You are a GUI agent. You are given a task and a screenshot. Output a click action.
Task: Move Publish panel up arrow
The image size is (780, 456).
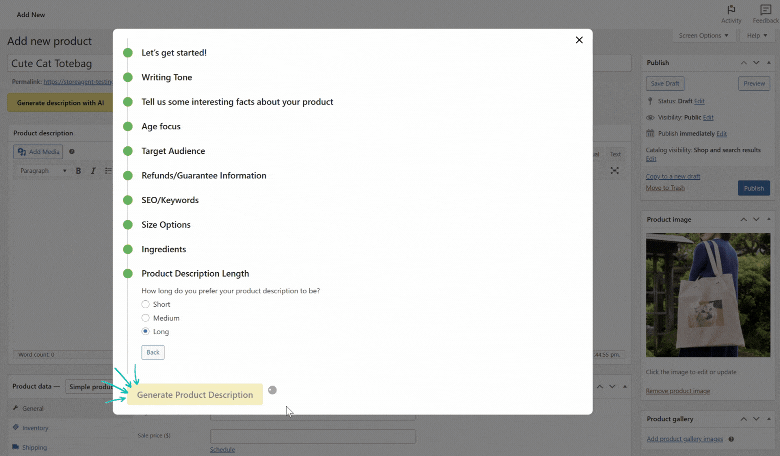click(744, 63)
